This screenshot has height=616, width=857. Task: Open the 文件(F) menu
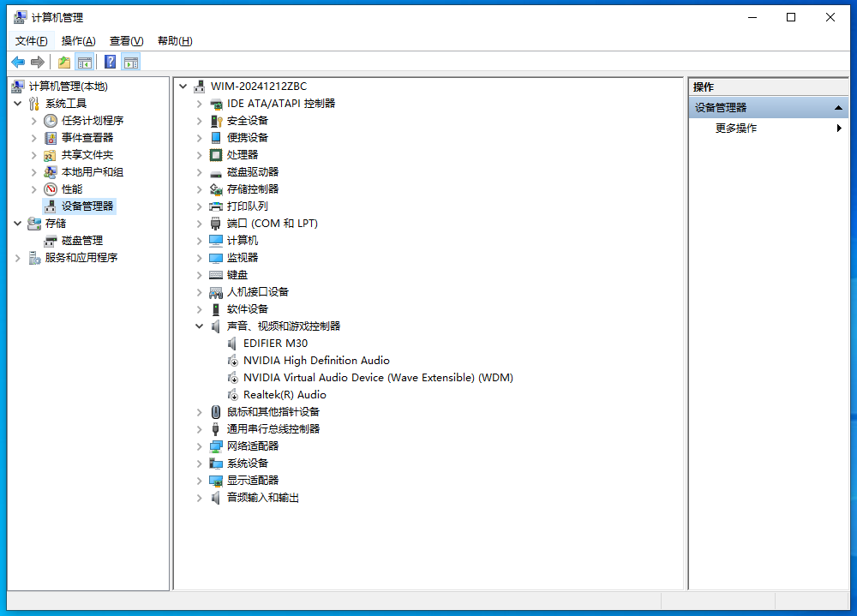coord(32,41)
